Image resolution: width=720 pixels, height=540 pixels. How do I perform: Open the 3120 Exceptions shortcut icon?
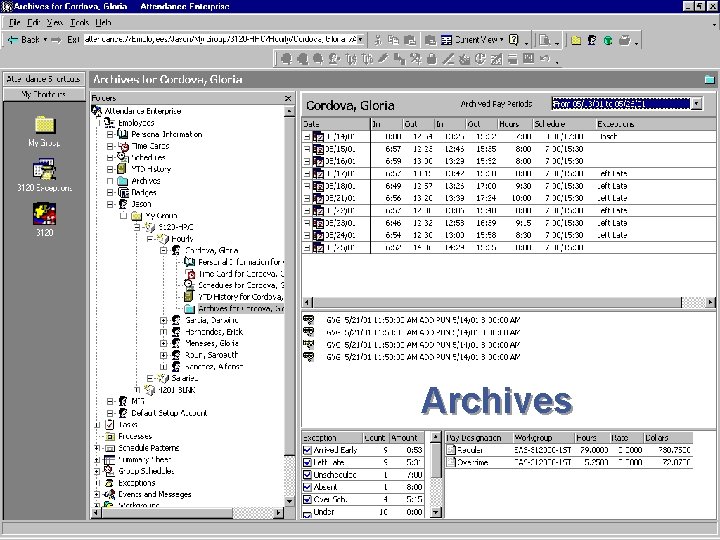[x=45, y=169]
